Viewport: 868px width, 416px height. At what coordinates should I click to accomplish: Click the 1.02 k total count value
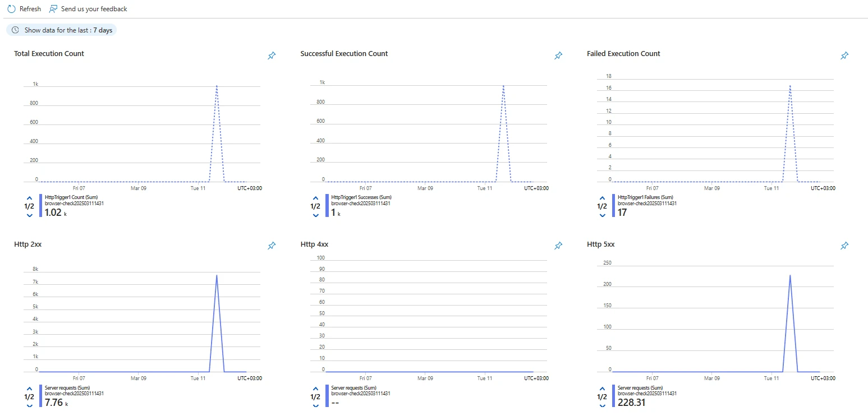[x=56, y=213]
